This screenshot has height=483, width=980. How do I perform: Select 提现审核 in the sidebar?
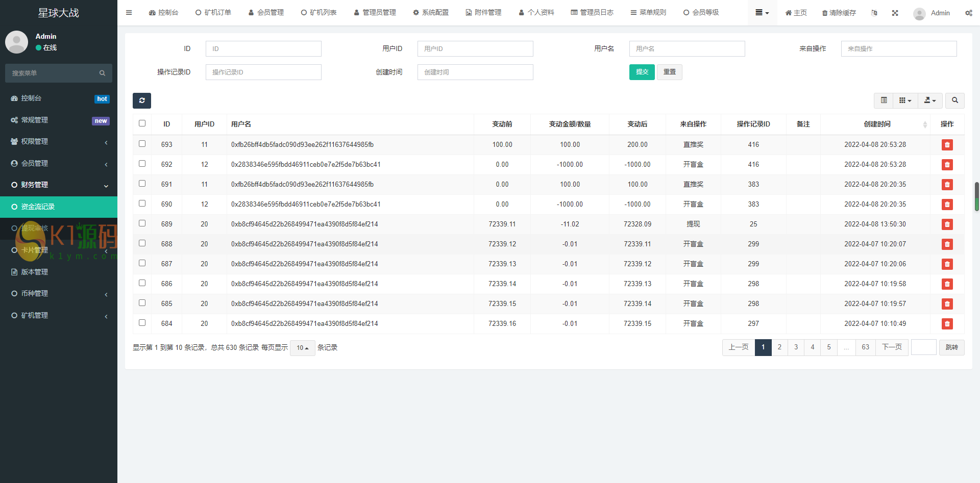click(x=34, y=228)
